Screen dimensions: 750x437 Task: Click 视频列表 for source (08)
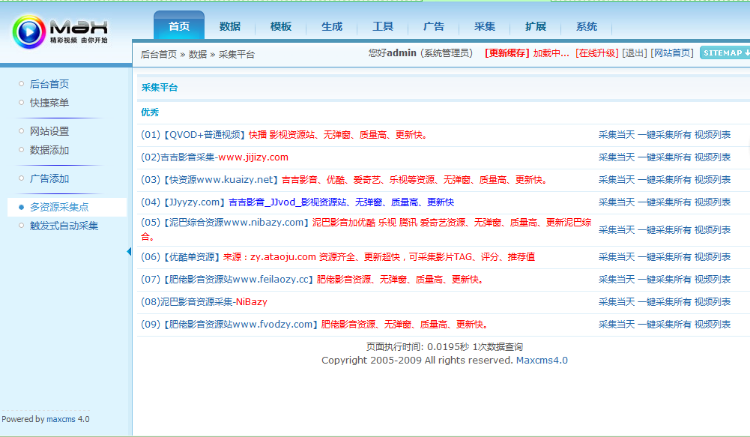(713, 302)
